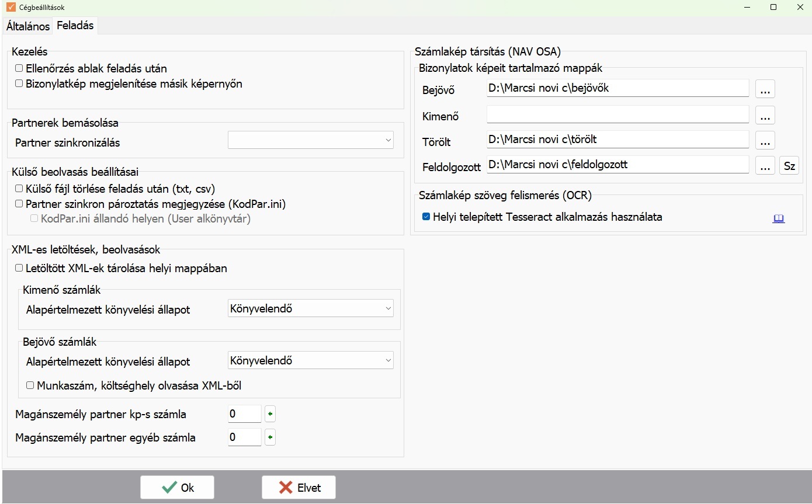Uncheck Helyi telepített Tesseract alkalmazás használata
This screenshot has width=812, height=504.
click(x=426, y=217)
